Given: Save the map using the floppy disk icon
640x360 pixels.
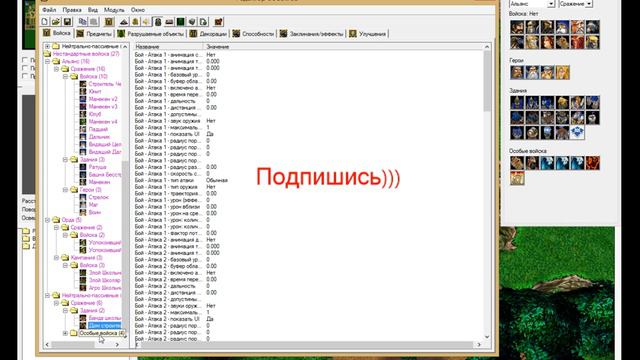Looking at the screenshot, I should [67, 22].
